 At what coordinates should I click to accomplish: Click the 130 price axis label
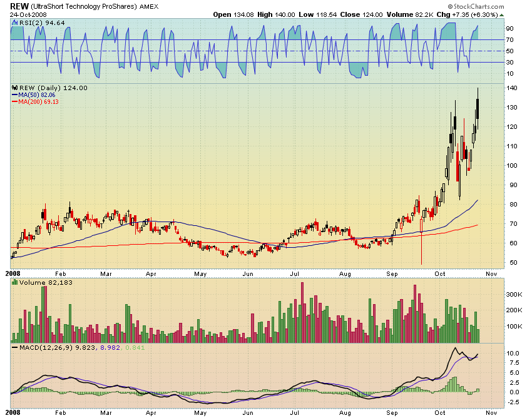(x=511, y=108)
